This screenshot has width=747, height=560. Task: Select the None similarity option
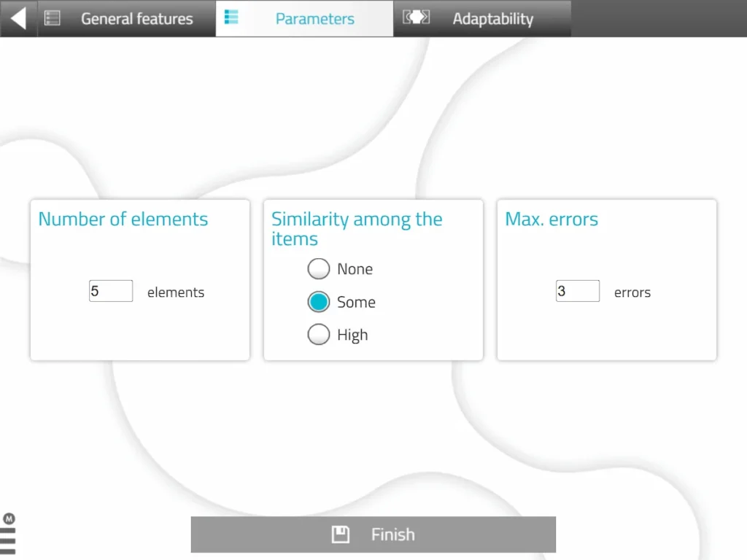[x=319, y=268]
